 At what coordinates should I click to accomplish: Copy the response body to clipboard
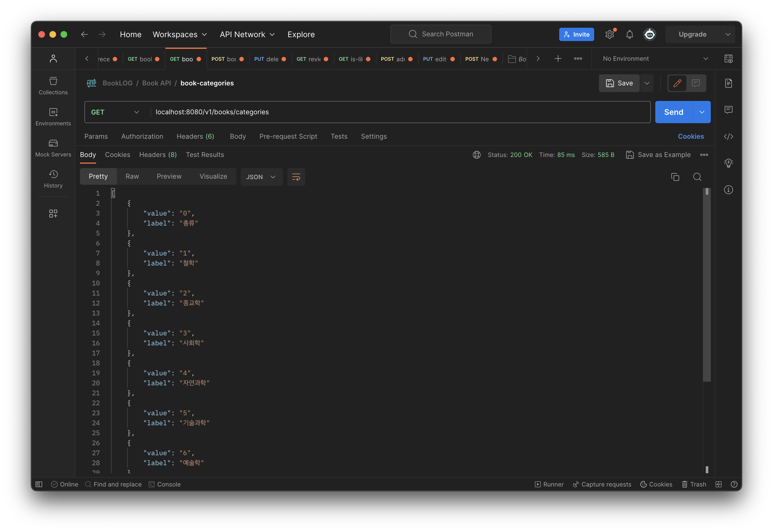click(x=675, y=177)
